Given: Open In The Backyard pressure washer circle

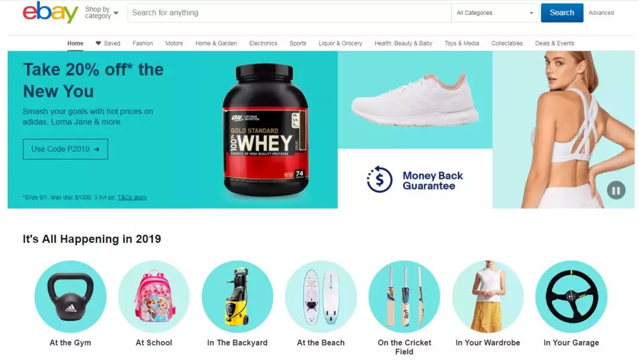Looking at the screenshot, I should 238,297.
